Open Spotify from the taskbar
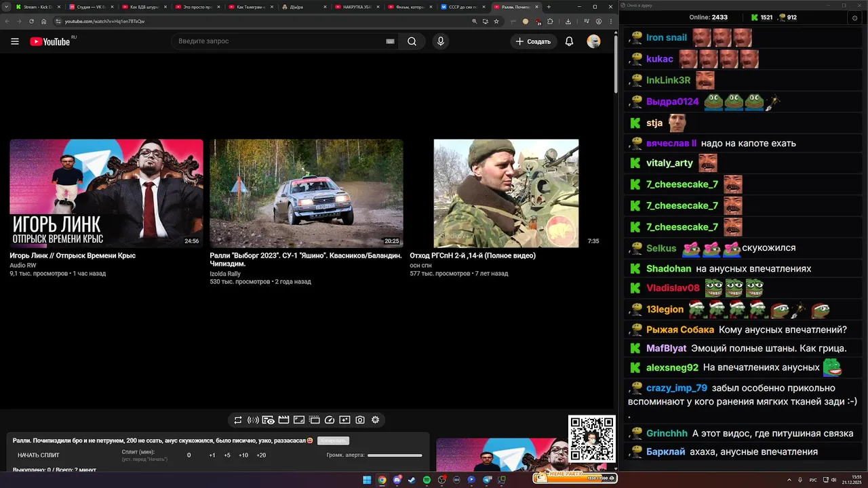 click(427, 480)
